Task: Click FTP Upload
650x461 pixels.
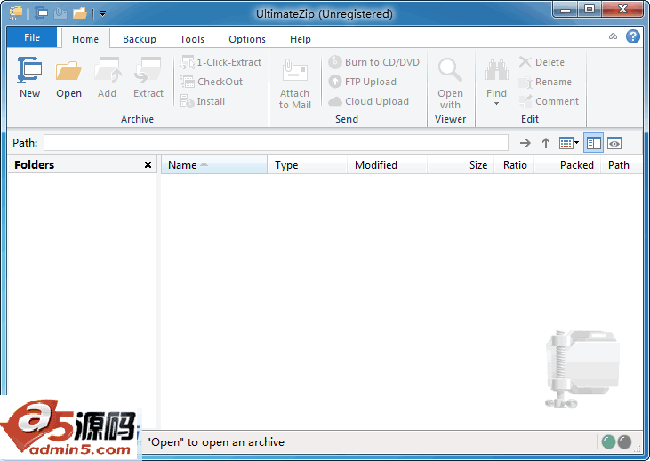Action: [363, 82]
